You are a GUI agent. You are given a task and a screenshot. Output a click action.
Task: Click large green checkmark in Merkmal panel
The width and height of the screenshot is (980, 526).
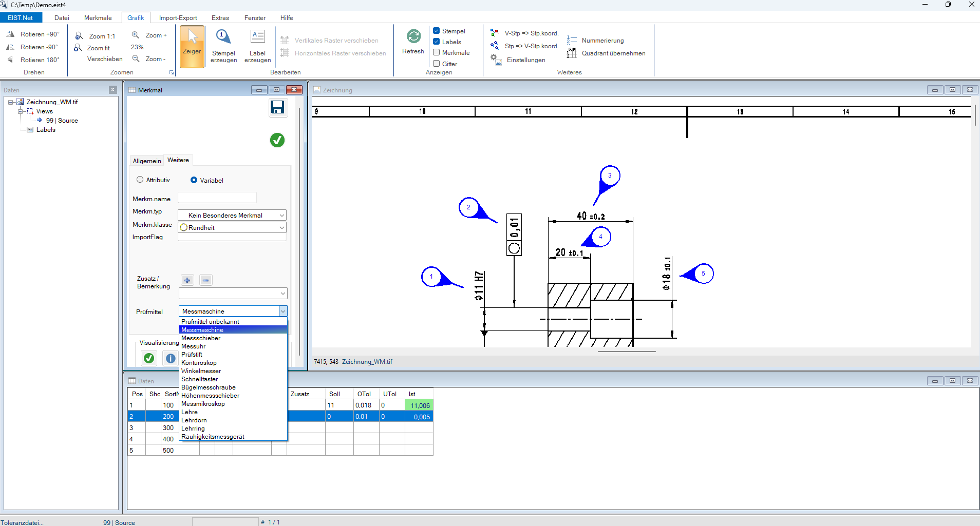click(x=277, y=140)
